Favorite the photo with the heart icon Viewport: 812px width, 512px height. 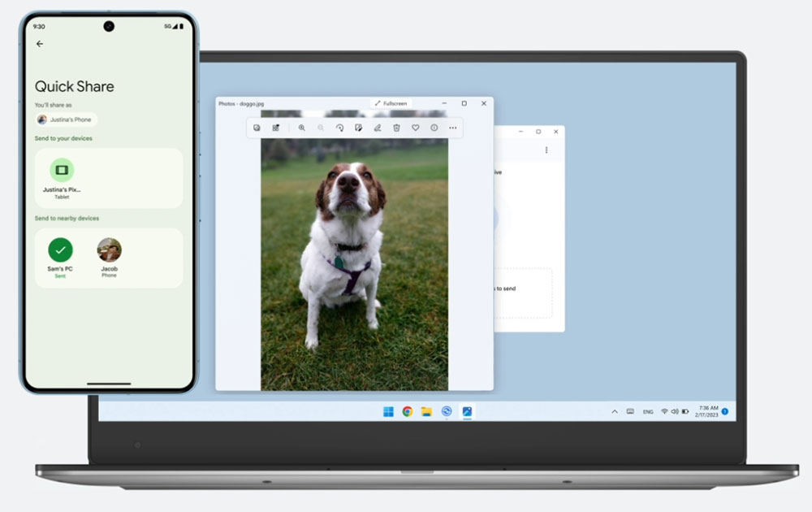(415, 128)
